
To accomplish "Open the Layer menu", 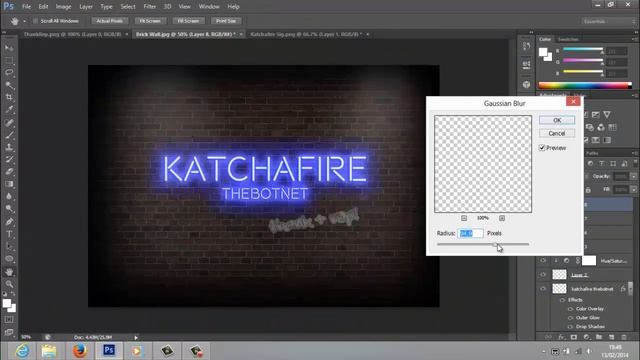I will click(x=86, y=7).
